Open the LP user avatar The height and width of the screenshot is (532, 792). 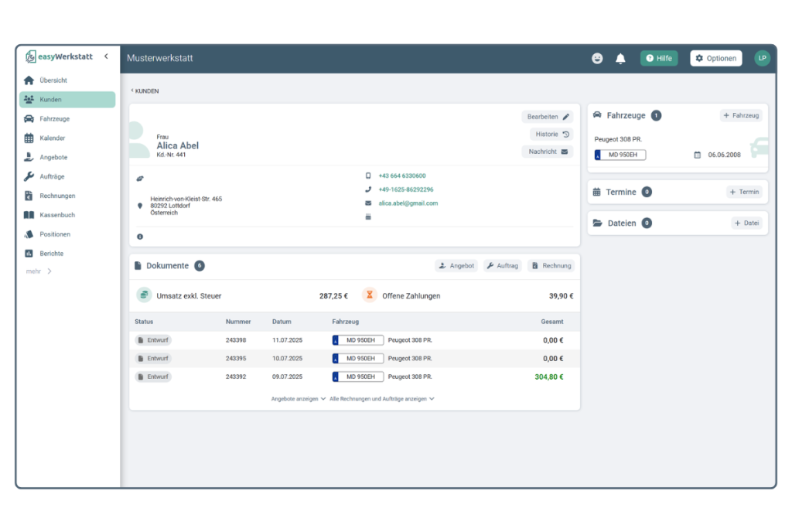(762, 58)
